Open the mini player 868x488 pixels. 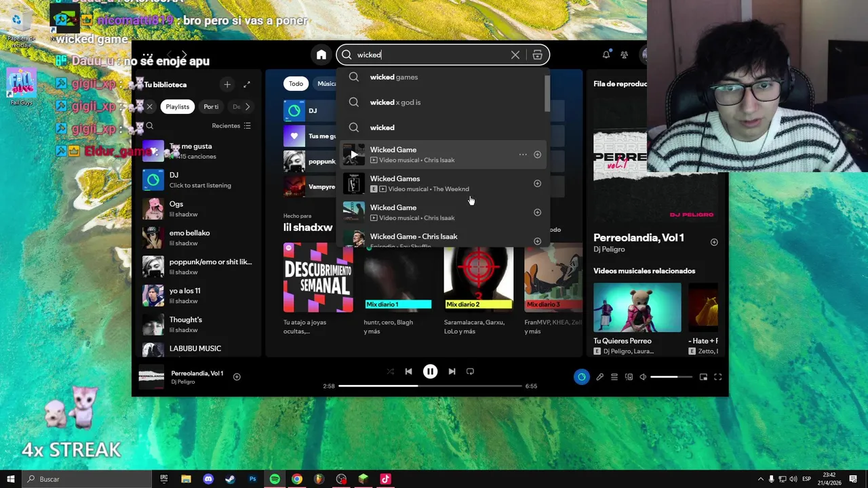pos(703,377)
